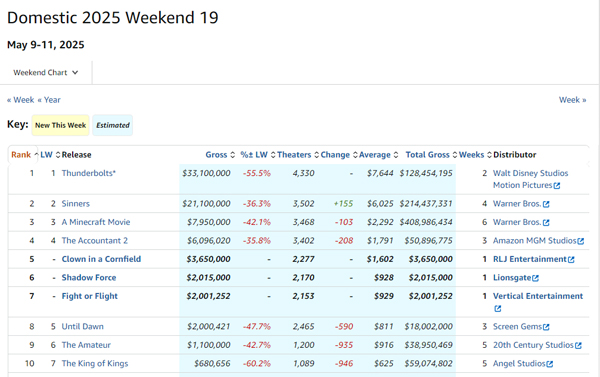Open the Weekend Chart dropdown
The image size is (600, 377).
[46, 73]
